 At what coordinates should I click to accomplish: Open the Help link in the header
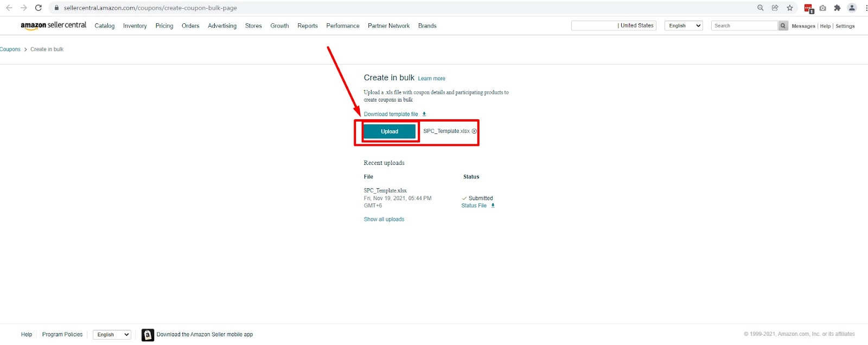[825, 26]
